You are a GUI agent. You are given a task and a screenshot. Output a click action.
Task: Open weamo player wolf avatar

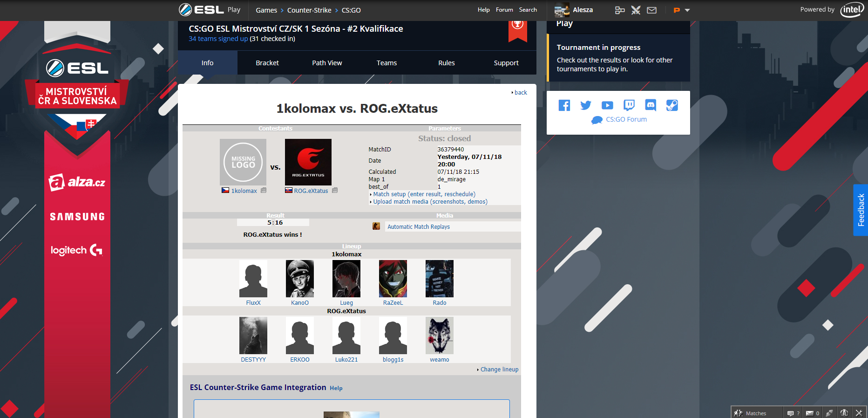coord(440,336)
